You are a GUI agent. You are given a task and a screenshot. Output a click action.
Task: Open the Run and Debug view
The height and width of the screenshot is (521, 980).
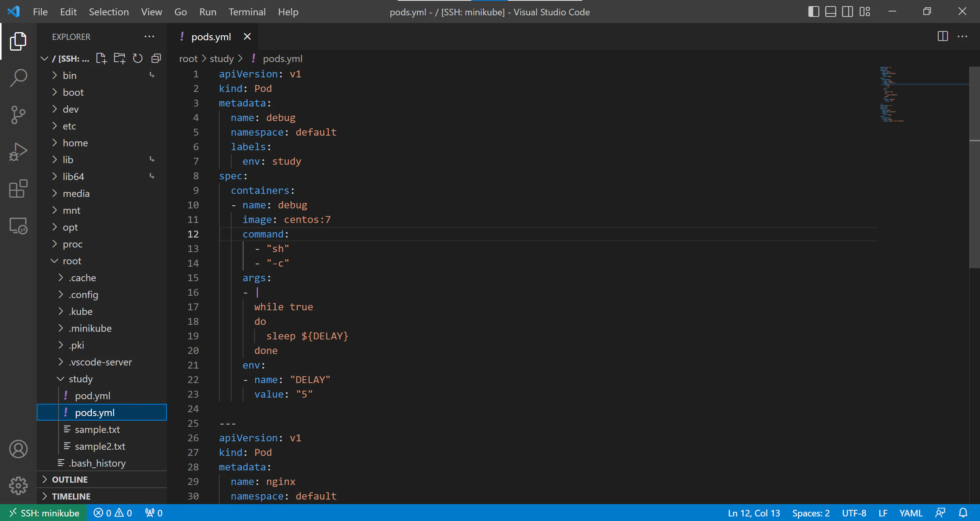pos(18,152)
